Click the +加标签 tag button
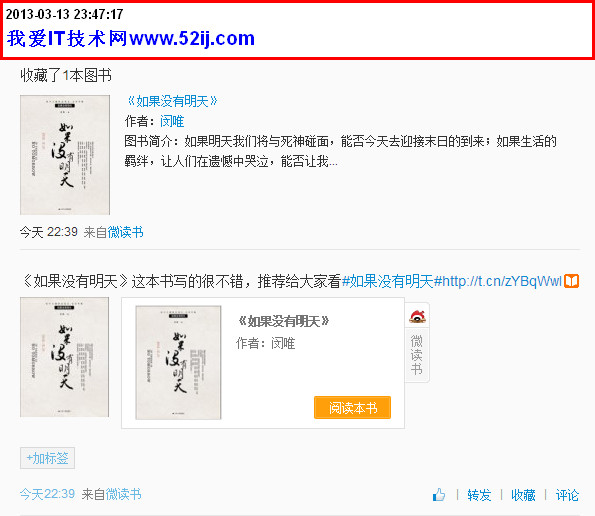The image size is (595, 516). pos(47,458)
